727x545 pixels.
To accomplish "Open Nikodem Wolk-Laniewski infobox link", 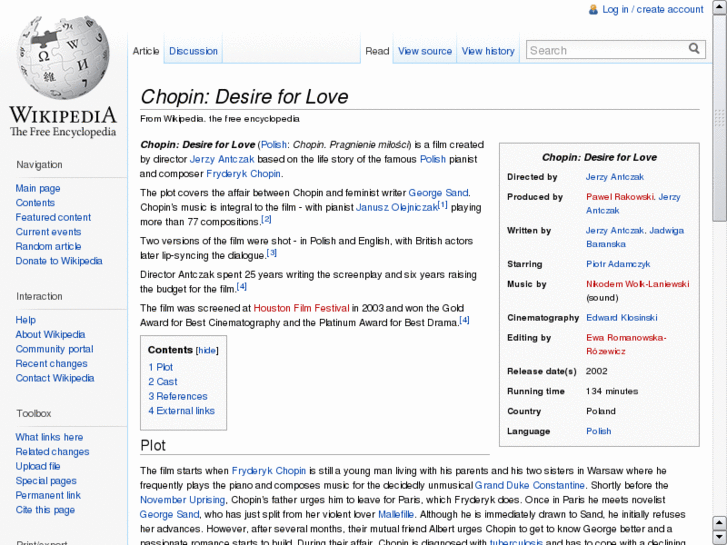I will pyautogui.click(x=638, y=284).
